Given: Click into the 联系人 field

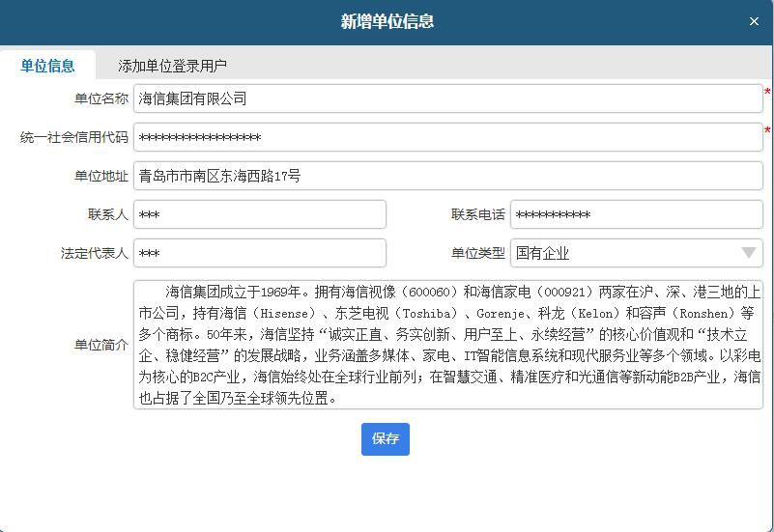Looking at the screenshot, I should click(259, 214).
